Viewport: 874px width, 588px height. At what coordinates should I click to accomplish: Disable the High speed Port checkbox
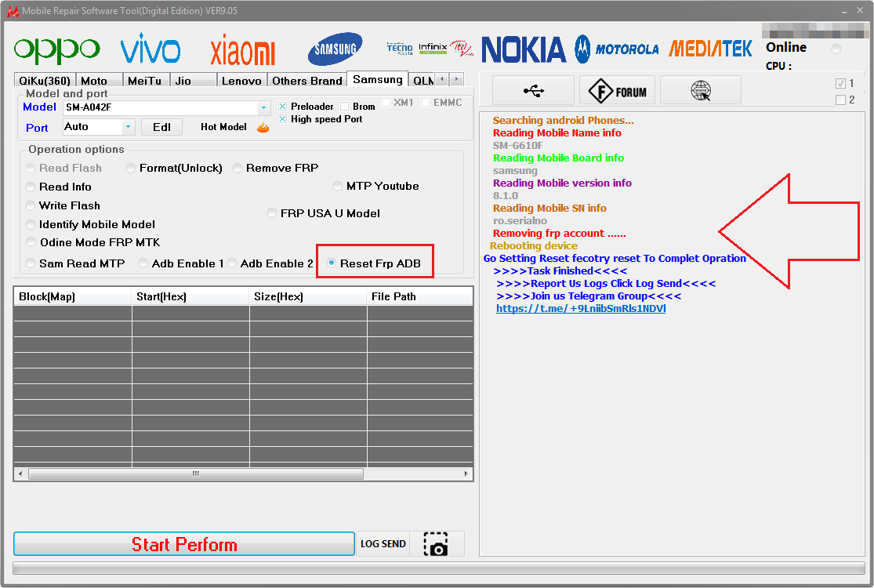point(283,118)
